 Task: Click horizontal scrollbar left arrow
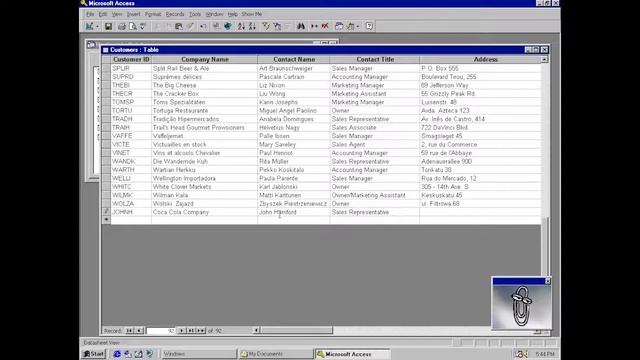pos(256,330)
